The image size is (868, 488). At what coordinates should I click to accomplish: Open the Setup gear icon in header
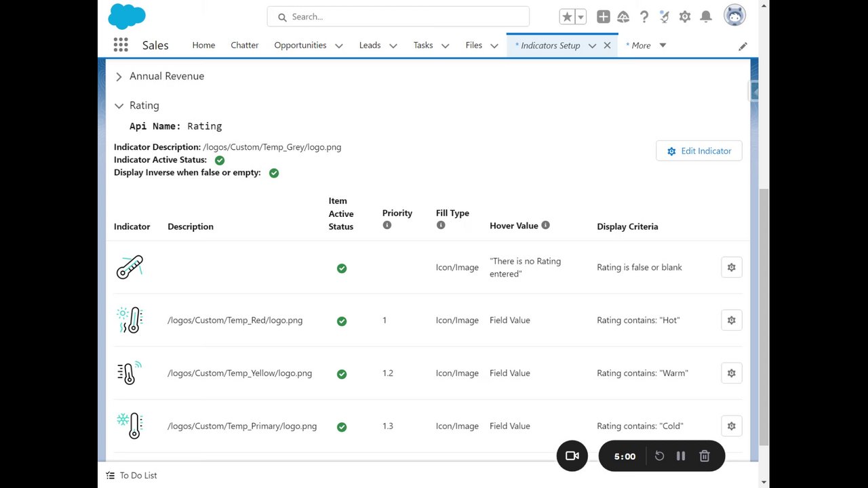pos(685,17)
